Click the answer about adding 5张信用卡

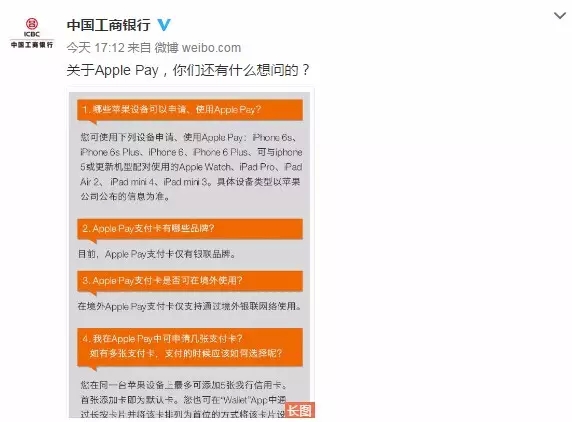[x=183, y=399]
